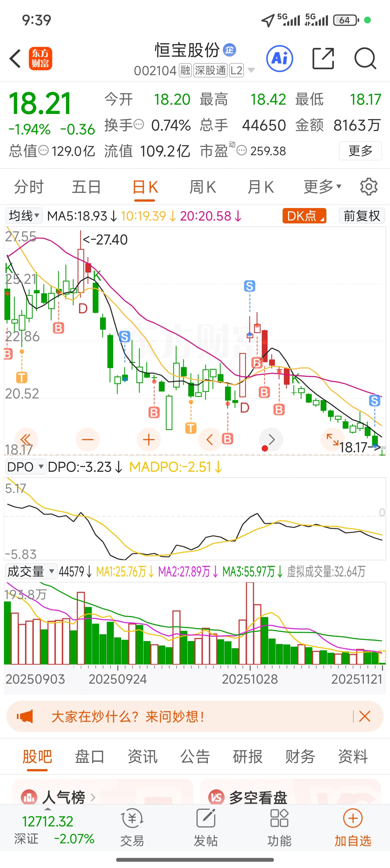This screenshot has height=868, width=390.
Task: Tap the 虚拟成交量:32.64万 label
Action: click(x=326, y=572)
